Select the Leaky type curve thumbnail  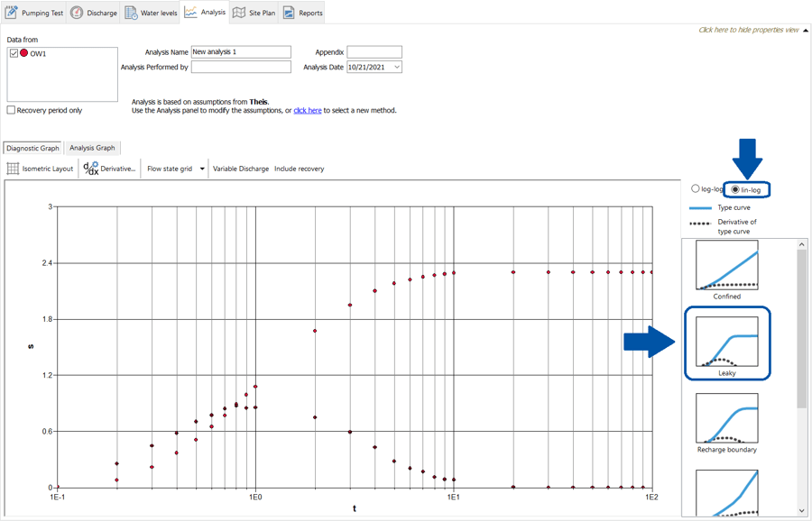coord(726,342)
